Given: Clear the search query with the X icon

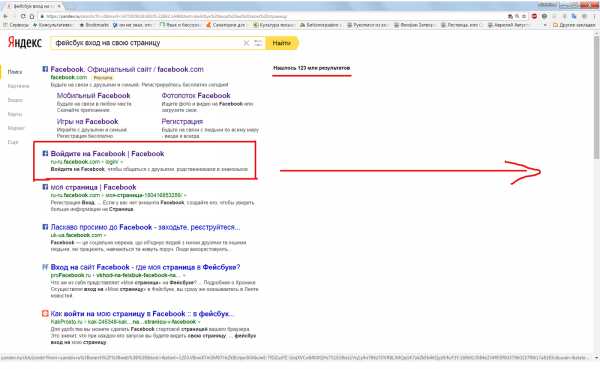Looking at the screenshot, I should 246,43.
